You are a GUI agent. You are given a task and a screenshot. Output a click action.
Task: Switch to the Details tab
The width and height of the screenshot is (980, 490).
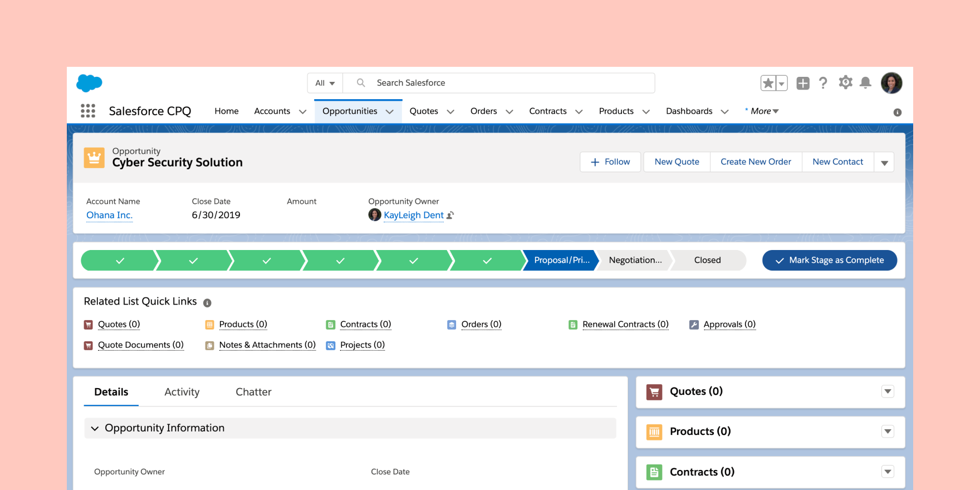(111, 392)
